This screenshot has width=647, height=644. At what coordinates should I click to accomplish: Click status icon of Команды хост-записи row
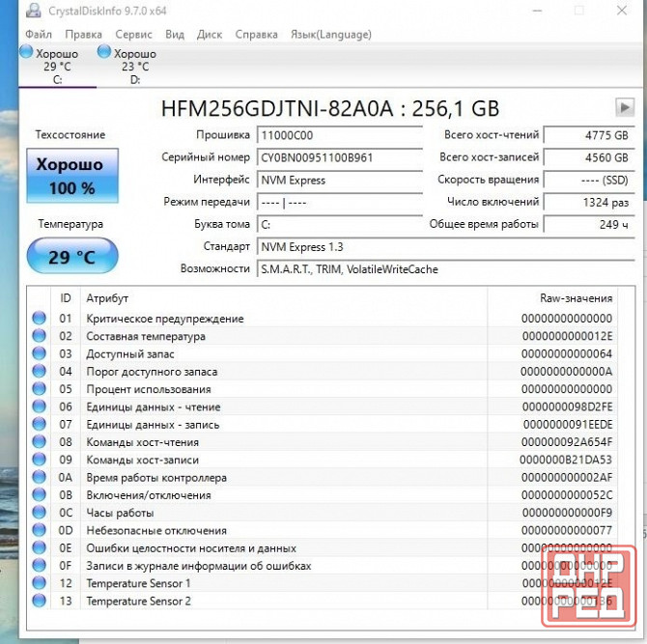[40, 460]
